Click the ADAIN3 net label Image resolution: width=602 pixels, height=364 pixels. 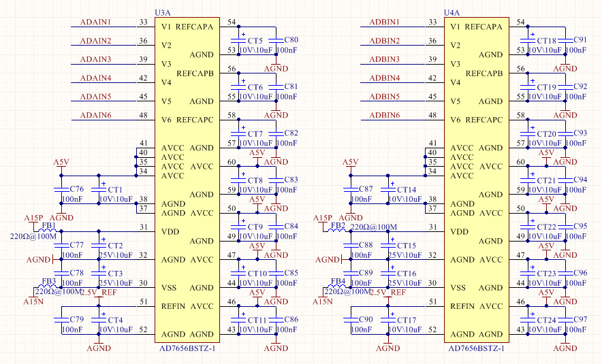pyautogui.click(x=95, y=59)
